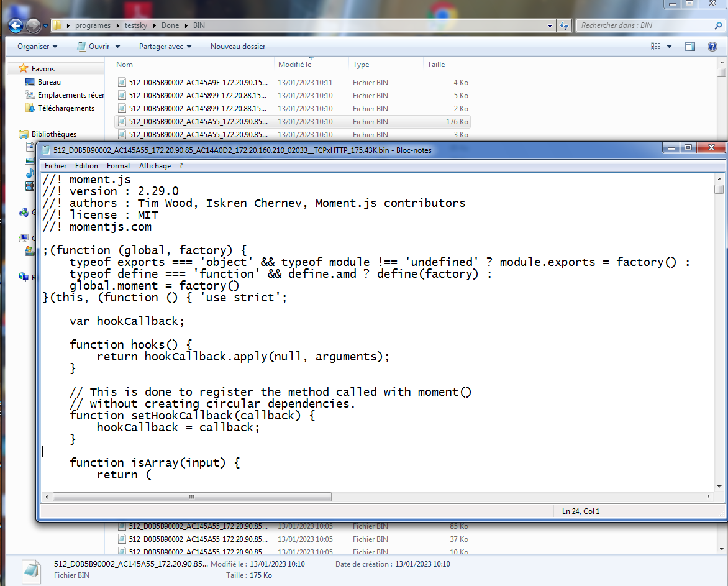The image size is (728, 586).
Task: Click the change view icon
Action: click(x=656, y=47)
